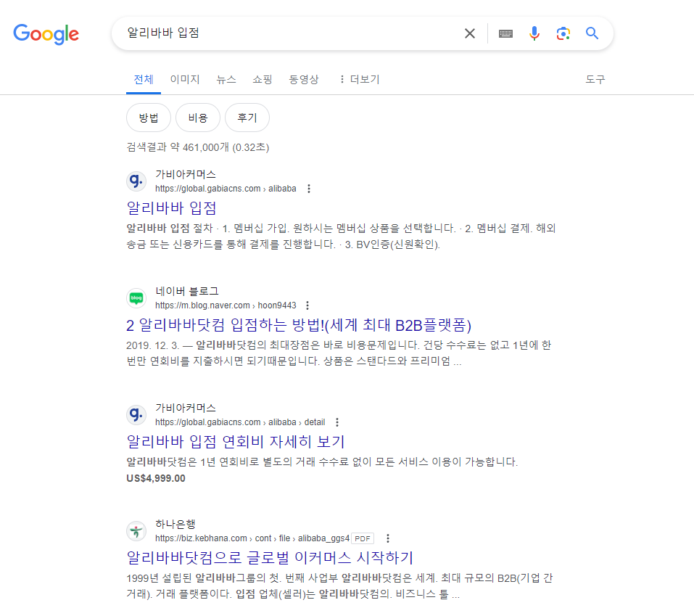Switch to the 뉴스 tab
The height and width of the screenshot is (616, 694).
tap(226, 79)
